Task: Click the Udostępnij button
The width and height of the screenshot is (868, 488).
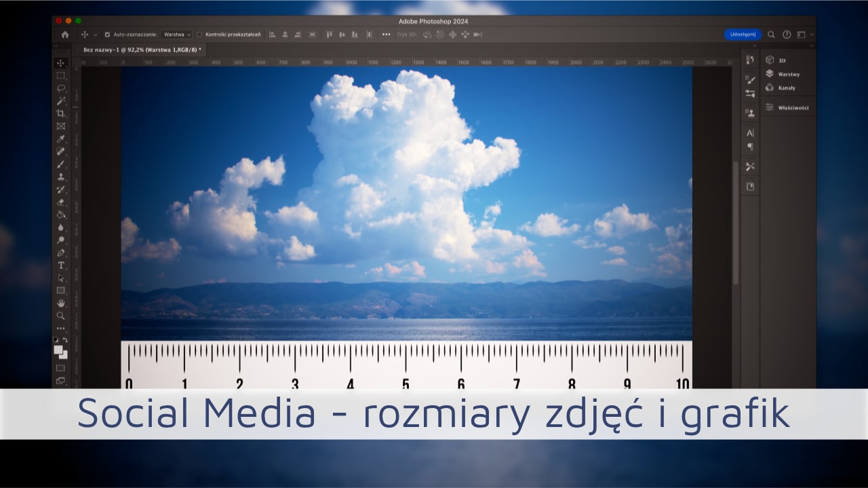Action: click(x=743, y=35)
